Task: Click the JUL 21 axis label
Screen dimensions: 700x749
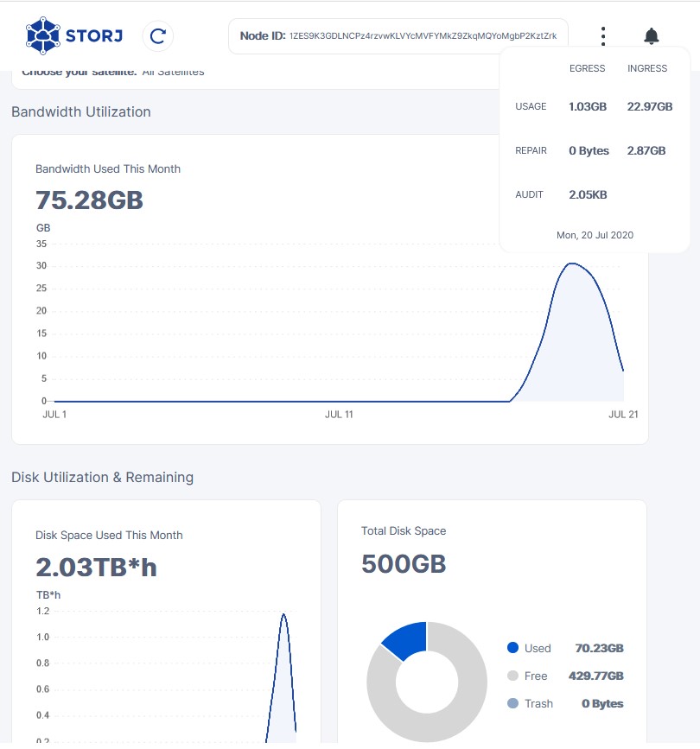Action: [x=622, y=415]
